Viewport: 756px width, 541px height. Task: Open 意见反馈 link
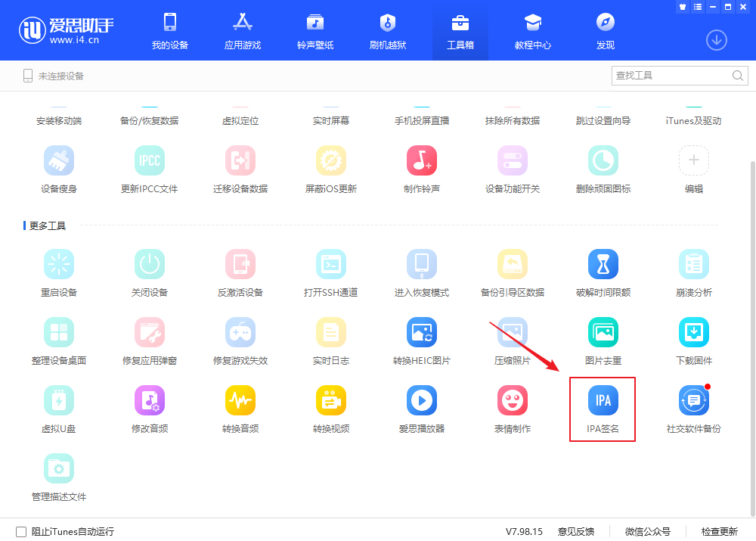575,532
